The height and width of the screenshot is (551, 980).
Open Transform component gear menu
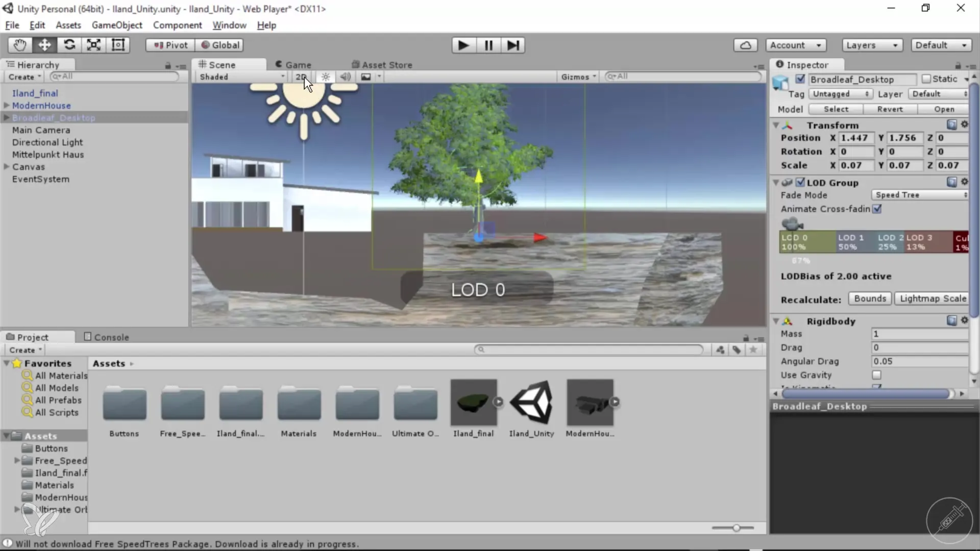(964, 124)
